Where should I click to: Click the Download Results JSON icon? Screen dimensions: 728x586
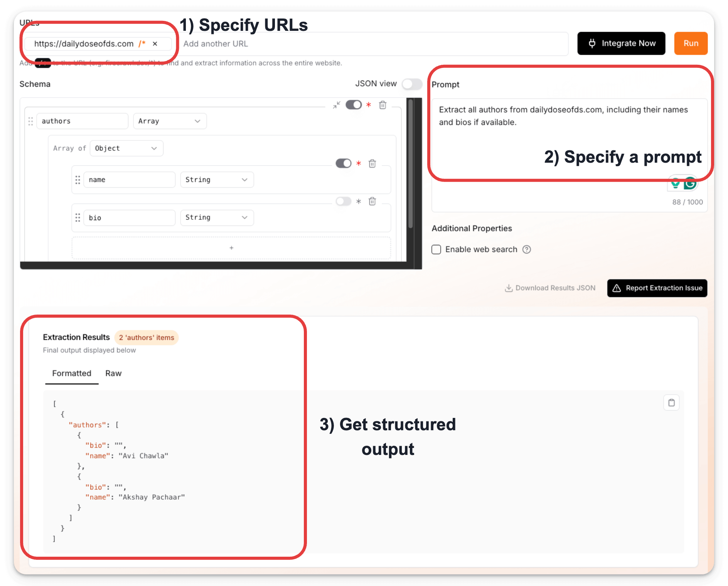coord(509,288)
